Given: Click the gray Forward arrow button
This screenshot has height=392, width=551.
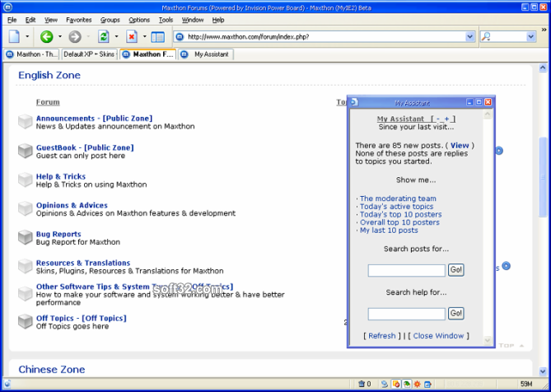Looking at the screenshot, I should [75, 36].
